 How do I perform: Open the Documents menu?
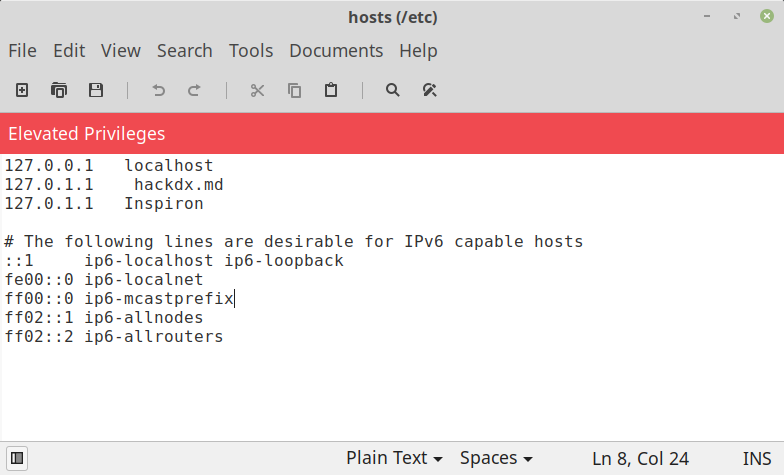[x=336, y=50]
